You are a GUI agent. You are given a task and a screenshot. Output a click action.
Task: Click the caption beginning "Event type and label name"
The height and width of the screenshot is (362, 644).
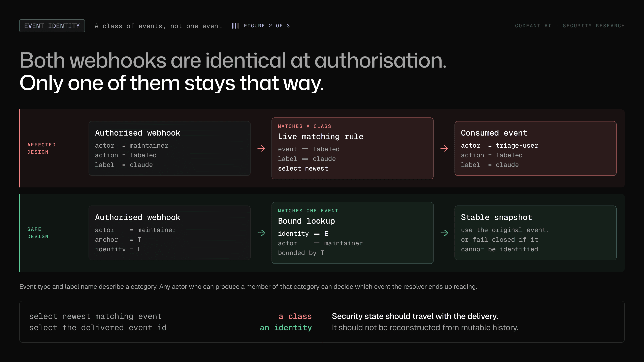coord(248,287)
